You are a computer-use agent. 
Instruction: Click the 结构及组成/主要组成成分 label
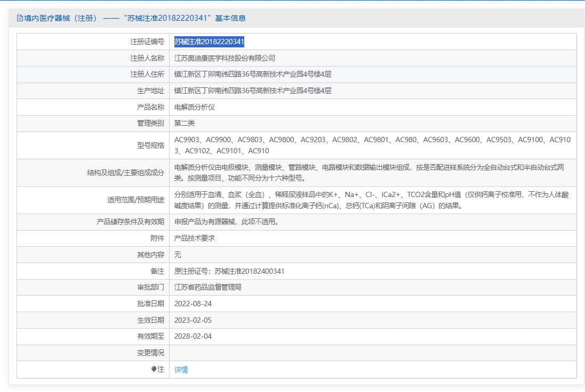pyautogui.click(x=125, y=173)
